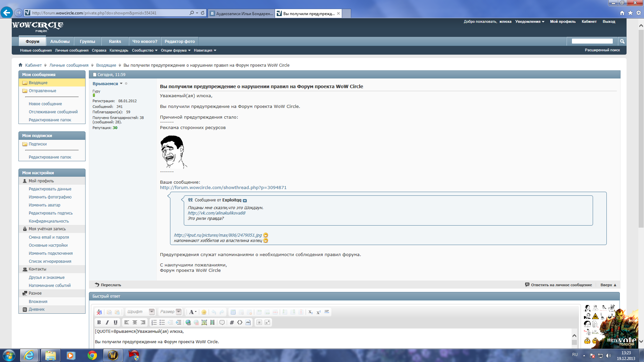Increase indent in editor

tap(178, 322)
